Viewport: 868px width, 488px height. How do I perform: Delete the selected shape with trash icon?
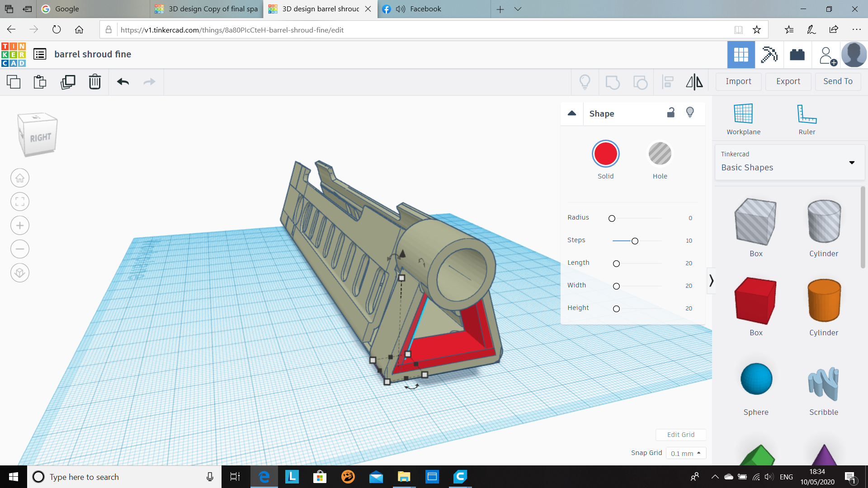click(x=95, y=82)
